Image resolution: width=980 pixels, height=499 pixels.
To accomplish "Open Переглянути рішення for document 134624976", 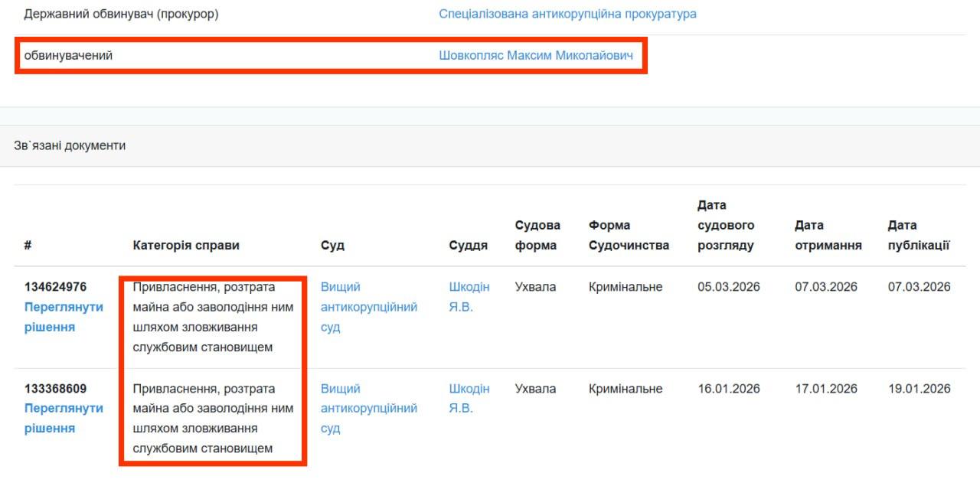I will coord(64,317).
